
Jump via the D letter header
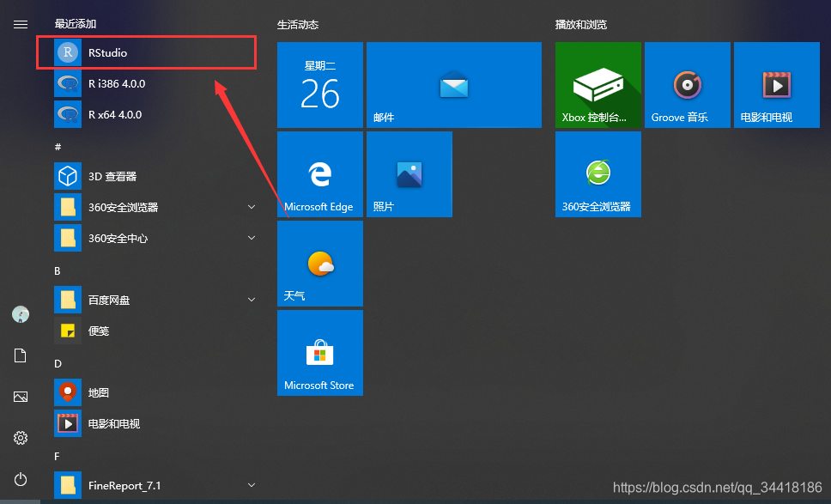(58, 363)
